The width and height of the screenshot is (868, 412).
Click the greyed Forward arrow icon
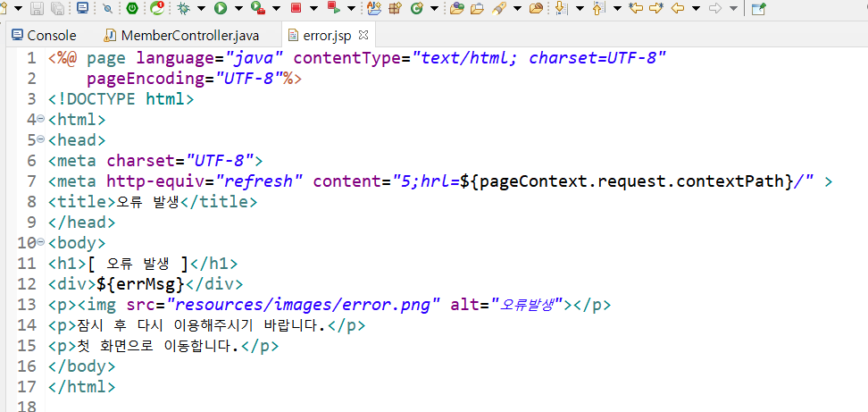click(716, 8)
